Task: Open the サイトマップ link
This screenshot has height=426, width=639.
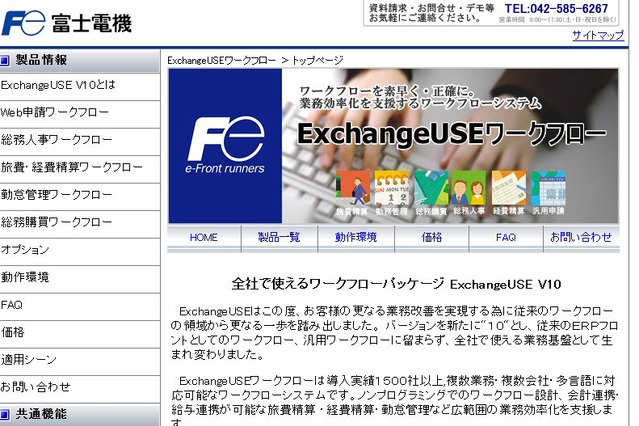Action: point(598,35)
